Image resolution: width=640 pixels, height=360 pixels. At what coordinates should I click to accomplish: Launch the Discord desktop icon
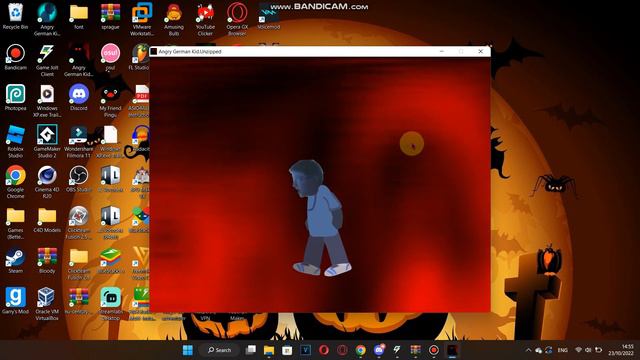click(x=79, y=98)
